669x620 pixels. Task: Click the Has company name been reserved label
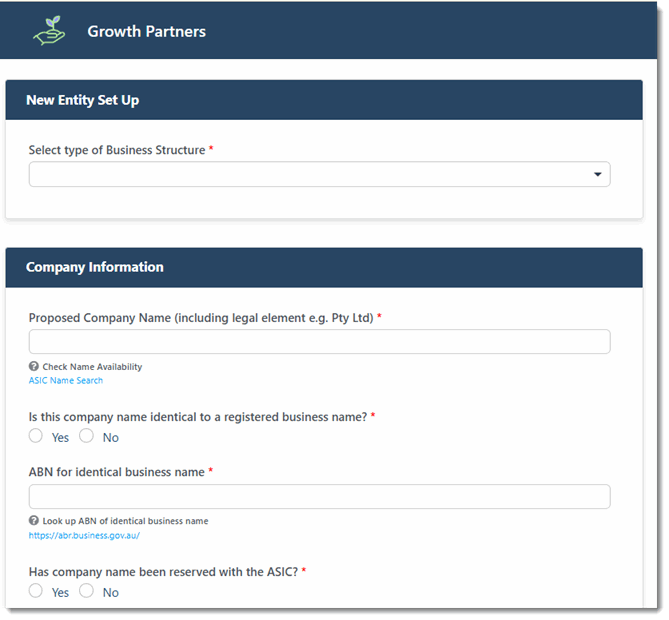pyautogui.click(x=163, y=571)
